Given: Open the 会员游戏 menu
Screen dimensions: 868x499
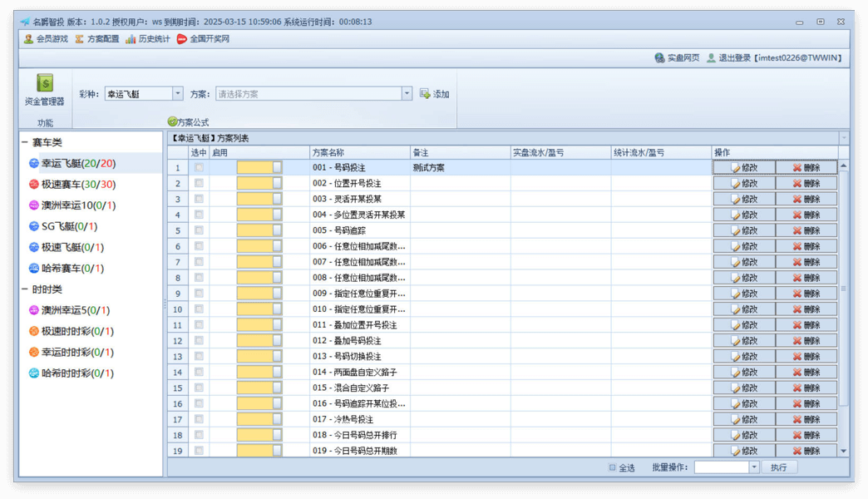Looking at the screenshot, I should point(46,39).
